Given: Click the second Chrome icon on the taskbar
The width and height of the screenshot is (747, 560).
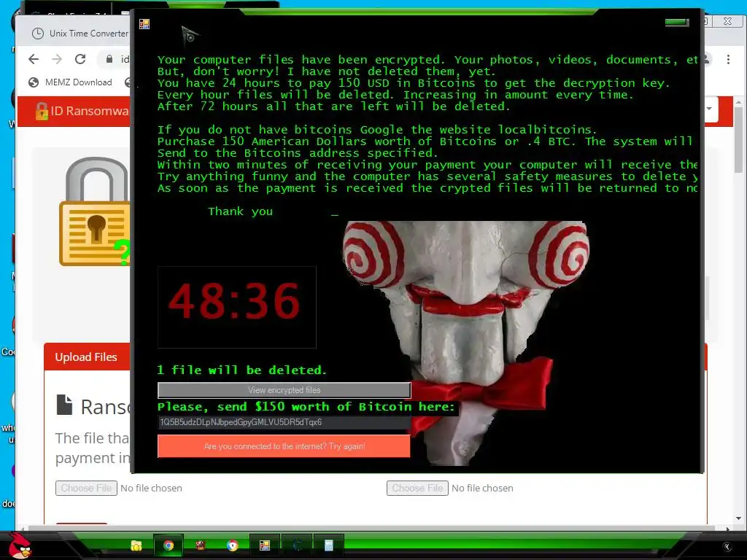Looking at the screenshot, I should 233,545.
